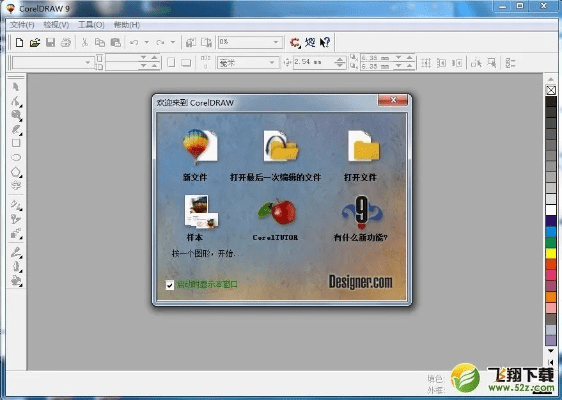Expand the redo history dropdown arrow
The height and width of the screenshot is (400, 562).
pos(173,42)
